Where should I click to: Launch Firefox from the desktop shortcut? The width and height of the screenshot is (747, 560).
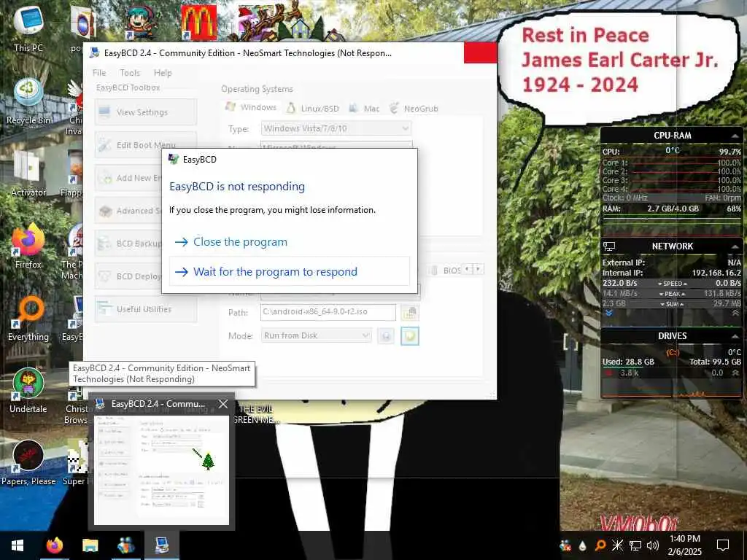coord(28,246)
